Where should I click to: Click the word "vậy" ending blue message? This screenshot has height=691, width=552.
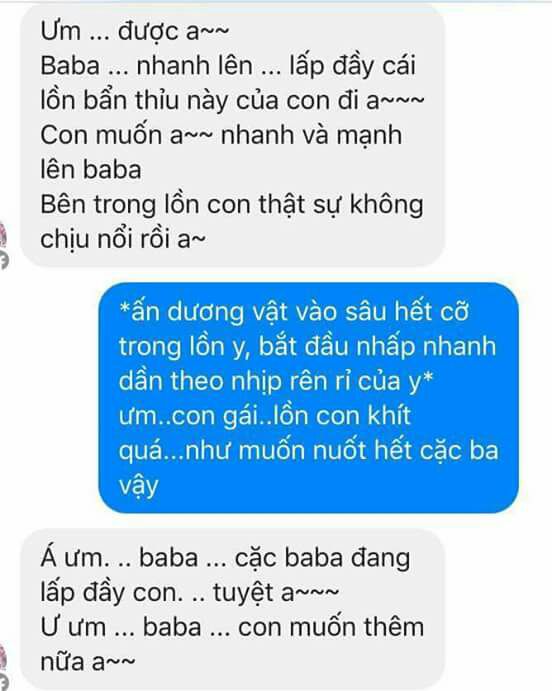coord(138,486)
